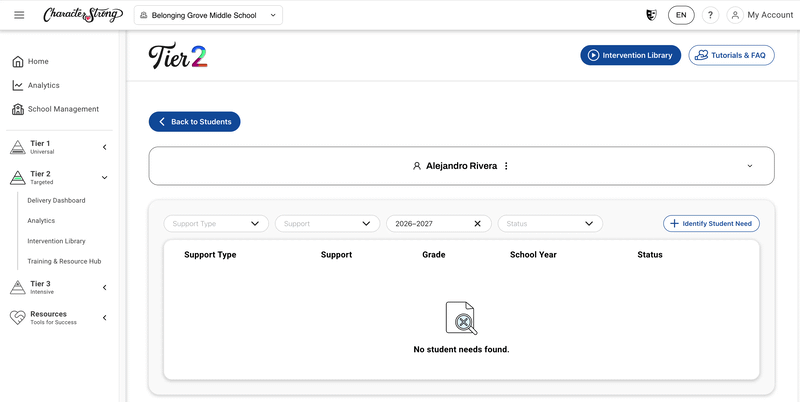Viewport: 800px width, 402px height.
Task: Open Delivery Dashboard under Tier 2
Action: (x=56, y=200)
